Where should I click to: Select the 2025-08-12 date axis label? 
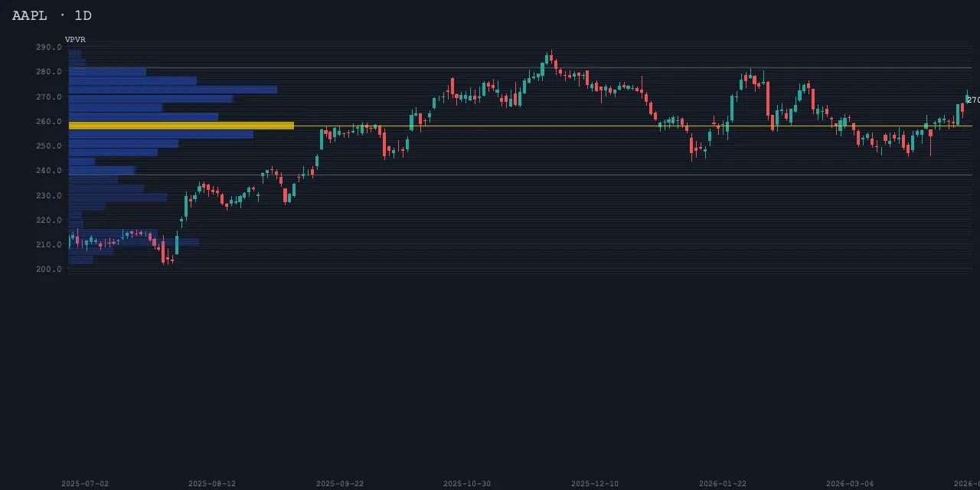click(x=212, y=484)
